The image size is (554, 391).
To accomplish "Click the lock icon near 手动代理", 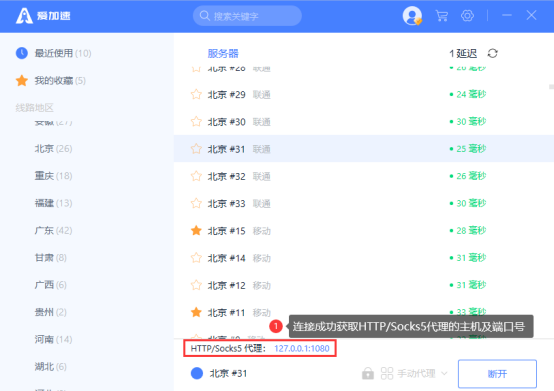I will (x=368, y=373).
